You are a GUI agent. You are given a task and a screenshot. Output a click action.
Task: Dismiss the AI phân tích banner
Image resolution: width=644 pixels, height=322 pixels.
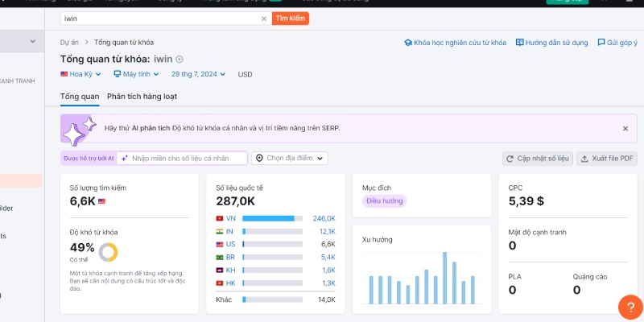point(625,129)
